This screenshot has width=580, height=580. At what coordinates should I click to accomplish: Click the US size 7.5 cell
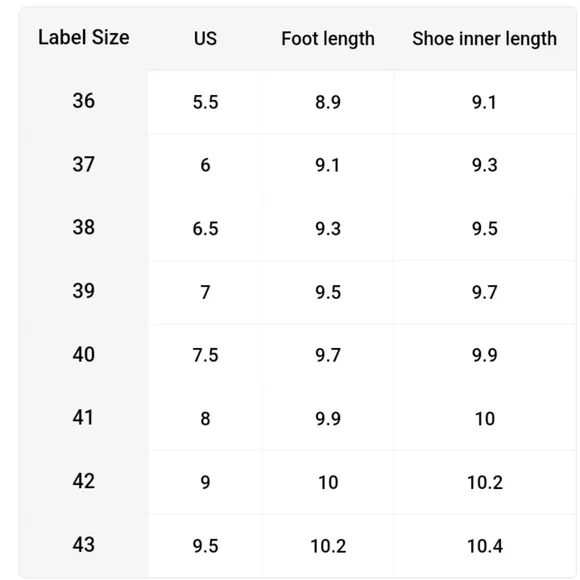click(205, 355)
